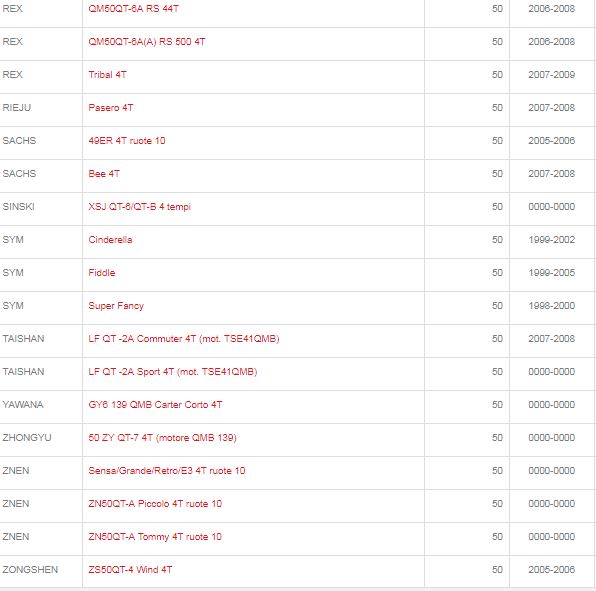The height and width of the screenshot is (591, 596).
Task: Select the ZN50QT-A Tommy 4T link
Action: pos(155,537)
